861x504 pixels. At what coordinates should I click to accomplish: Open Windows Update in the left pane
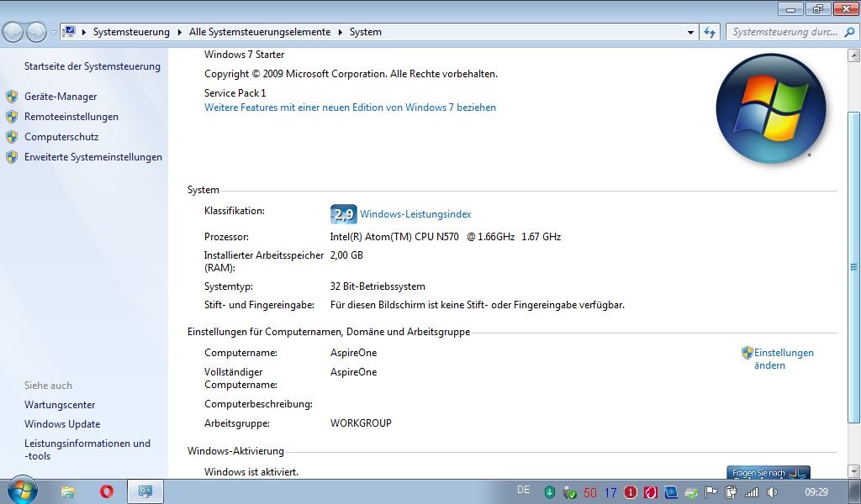[x=62, y=424]
